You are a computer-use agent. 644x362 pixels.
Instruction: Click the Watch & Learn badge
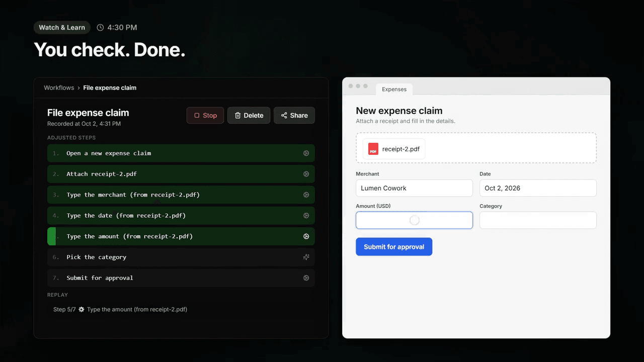click(62, 28)
